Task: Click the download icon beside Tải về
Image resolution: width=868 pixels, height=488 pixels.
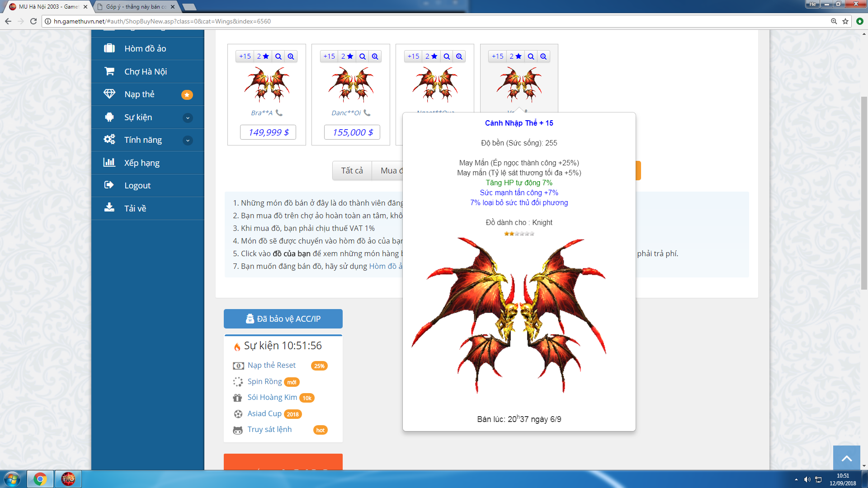Action: pos(109,207)
